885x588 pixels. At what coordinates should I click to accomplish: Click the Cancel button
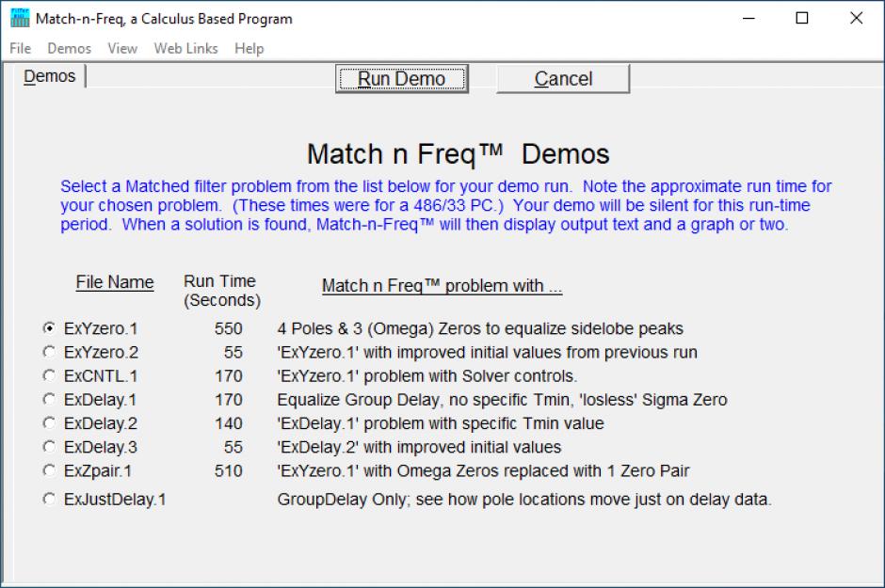[563, 79]
